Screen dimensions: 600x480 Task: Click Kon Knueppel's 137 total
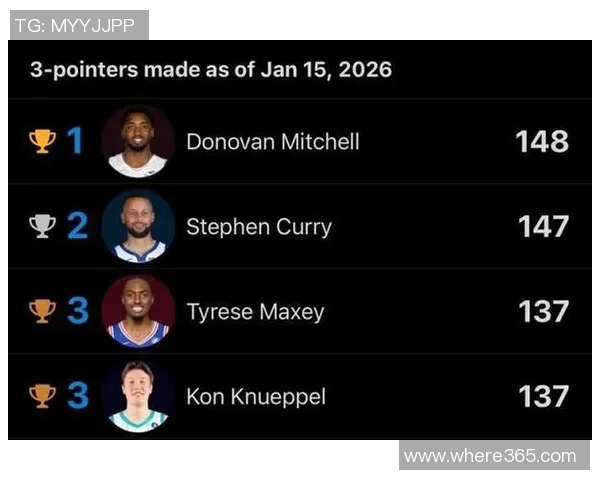pos(542,397)
